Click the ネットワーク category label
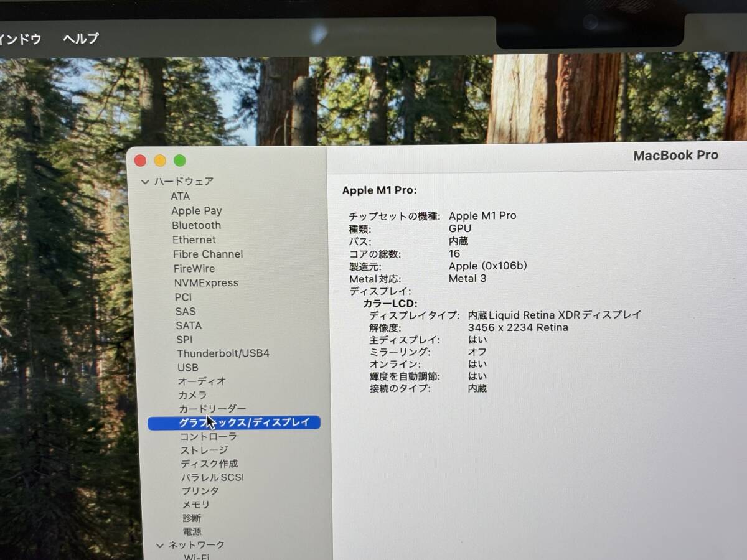The width and height of the screenshot is (747, 560). (197, 545)
